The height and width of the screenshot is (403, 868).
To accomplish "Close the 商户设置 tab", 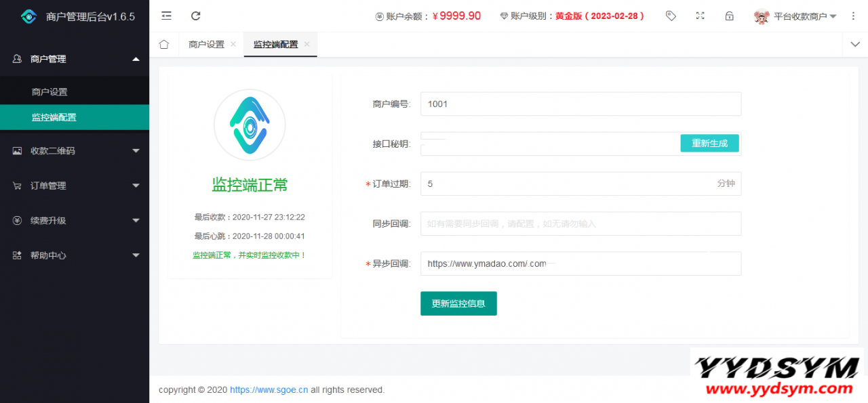I will [233, 44].
